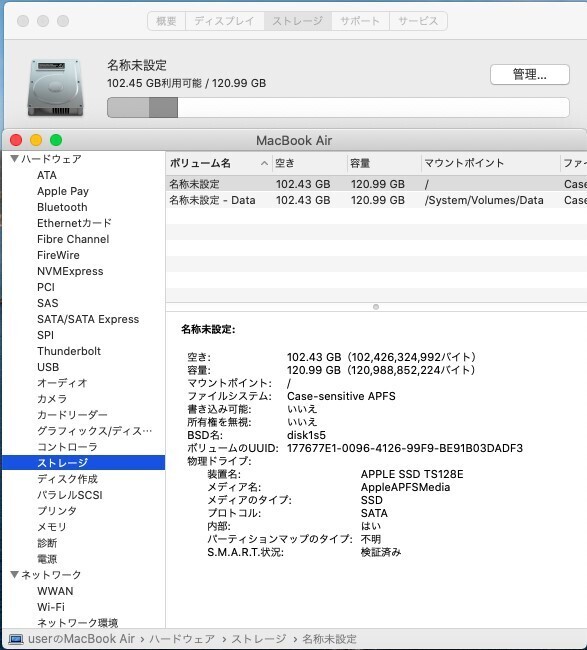
Task: Select PCI in the sidebar
Action: (46, 287)
